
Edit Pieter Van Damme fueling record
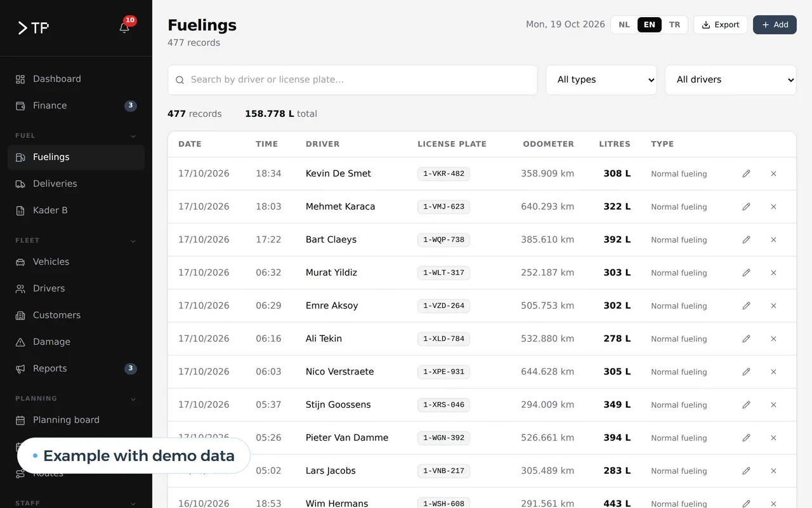(746, 438)
